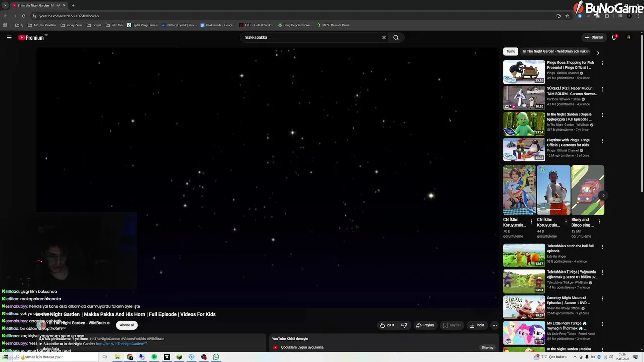Open the YouTube guide hamburger menu
The image size is (644, 362).
pyautogui.click(x=9, y=37)
